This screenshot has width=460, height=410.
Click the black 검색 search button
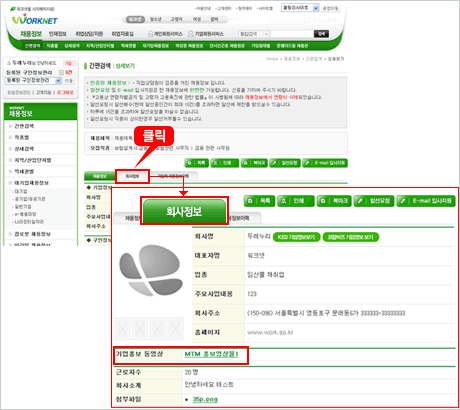[x=321, y=34]
